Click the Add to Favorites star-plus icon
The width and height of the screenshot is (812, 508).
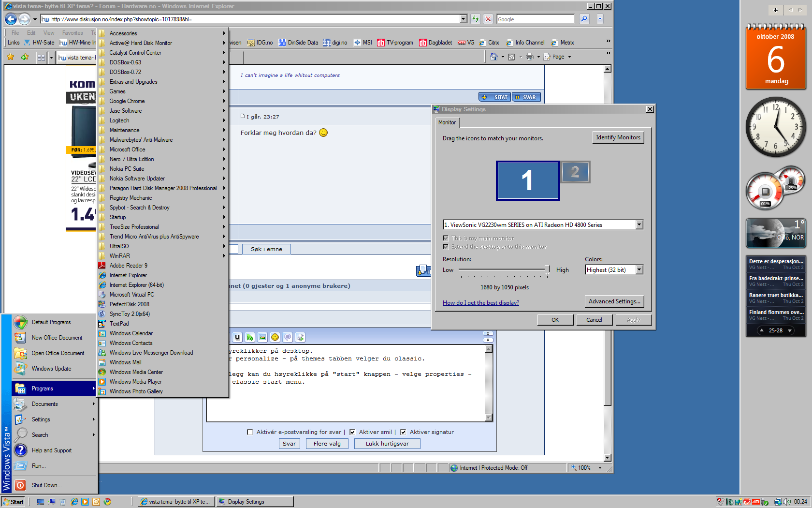point(25,57)
